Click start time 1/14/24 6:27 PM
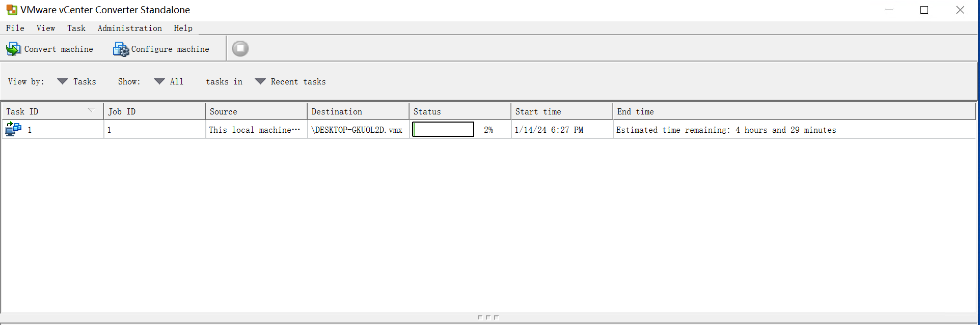Screen dimensions: 980x325 [x=549, y=130]
